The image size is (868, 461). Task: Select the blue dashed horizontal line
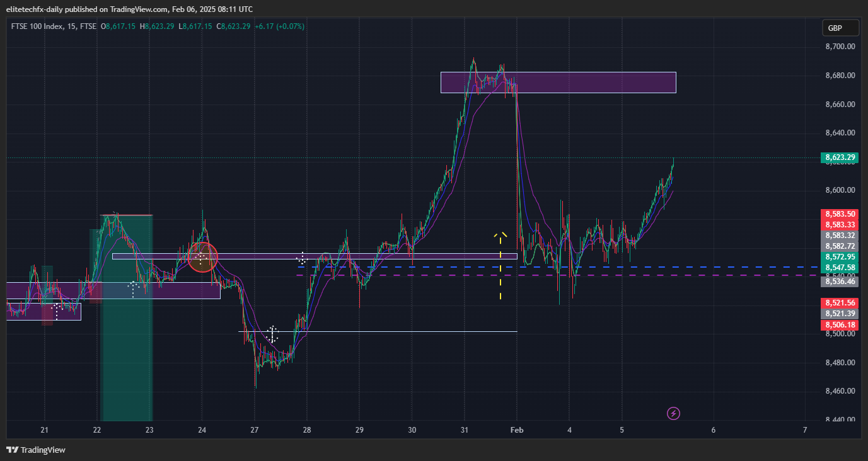pos(558,267)
